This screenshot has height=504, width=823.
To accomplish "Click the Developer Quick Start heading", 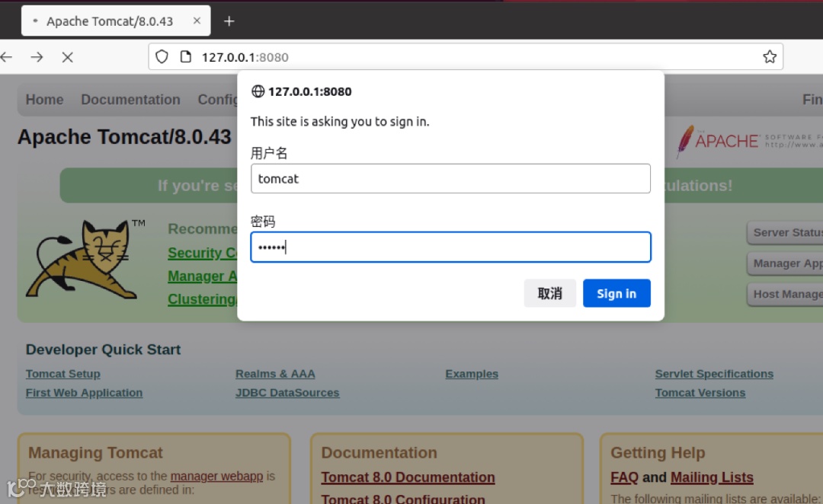I will tap(103, 349).
